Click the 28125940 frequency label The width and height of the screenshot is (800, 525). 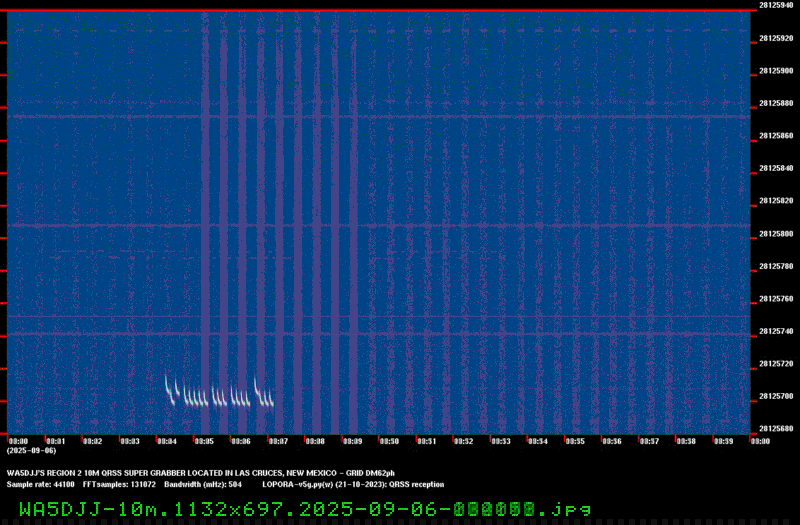coord(777,5)
